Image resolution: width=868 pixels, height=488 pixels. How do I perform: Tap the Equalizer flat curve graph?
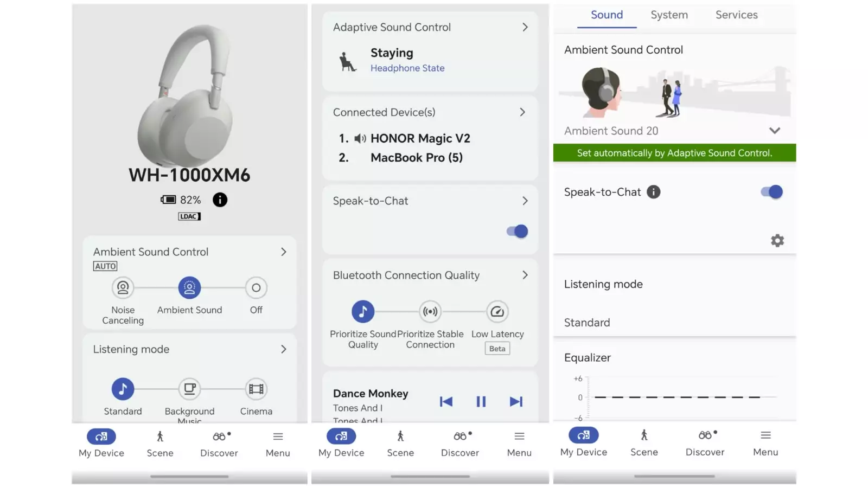click(x=675, y=398)
